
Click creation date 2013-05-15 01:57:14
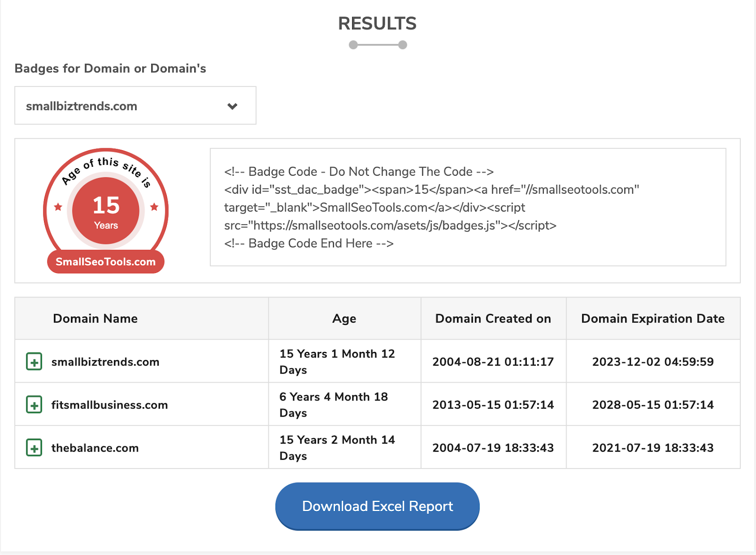point(493,405)
